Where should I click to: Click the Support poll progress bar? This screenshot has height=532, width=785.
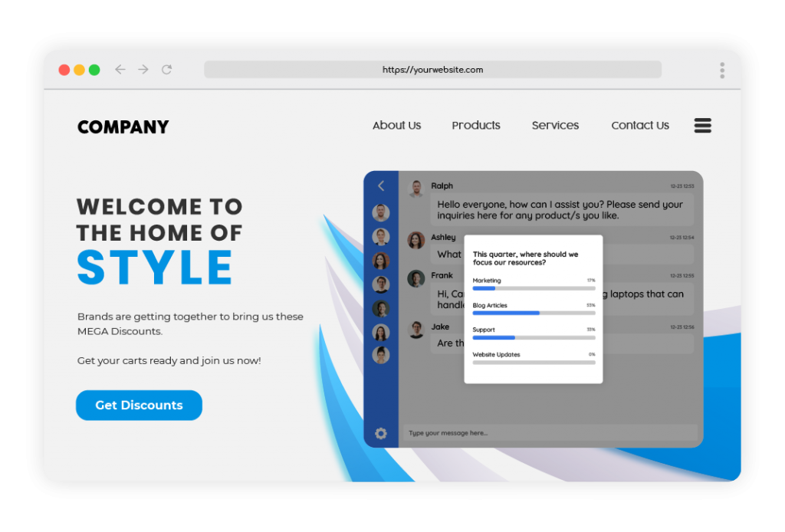tap(534, 337)
